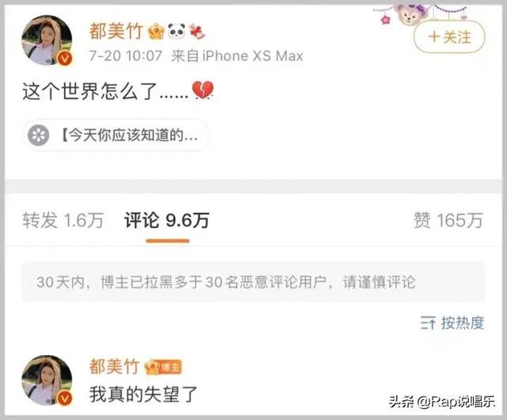Click the red firecracker badge icon
This screenshot has width=507, height=420.
click(x=197, y=32)
